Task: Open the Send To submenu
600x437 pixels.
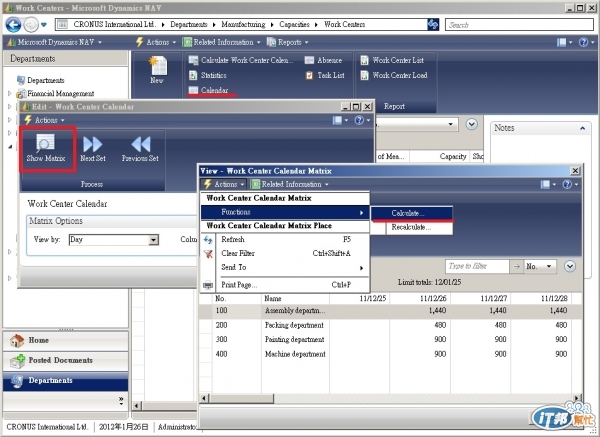Action: click(x=285, y=267)
